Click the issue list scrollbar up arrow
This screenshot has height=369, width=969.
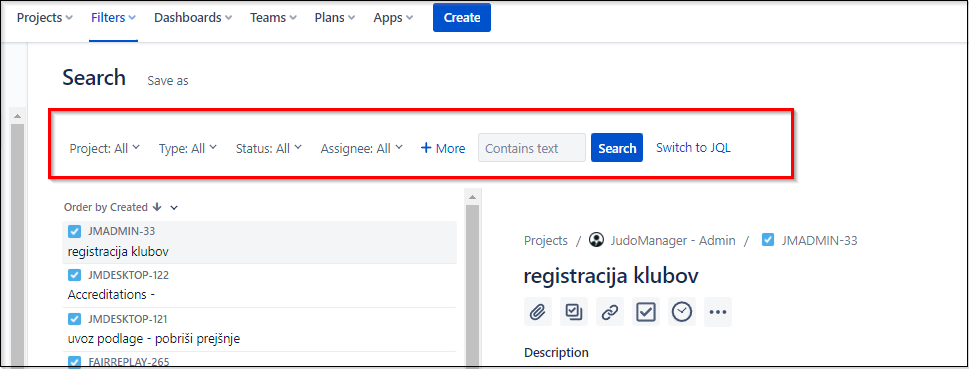click(472, 197)
